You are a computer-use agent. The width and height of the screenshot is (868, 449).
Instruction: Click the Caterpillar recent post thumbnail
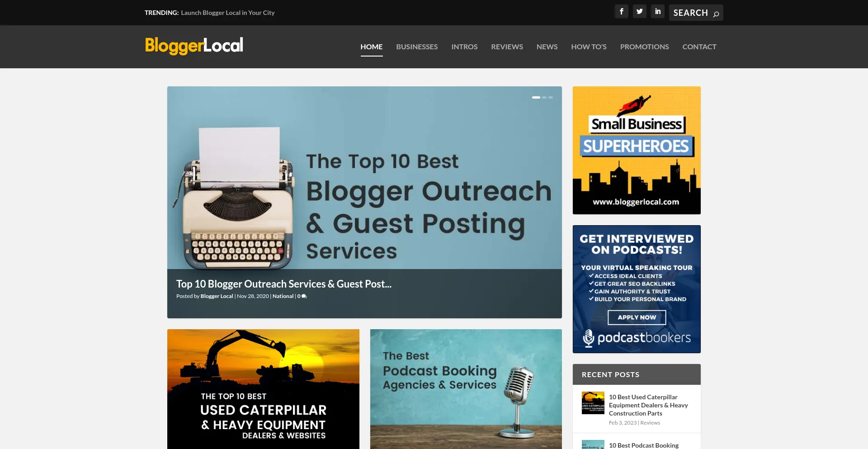593,403
